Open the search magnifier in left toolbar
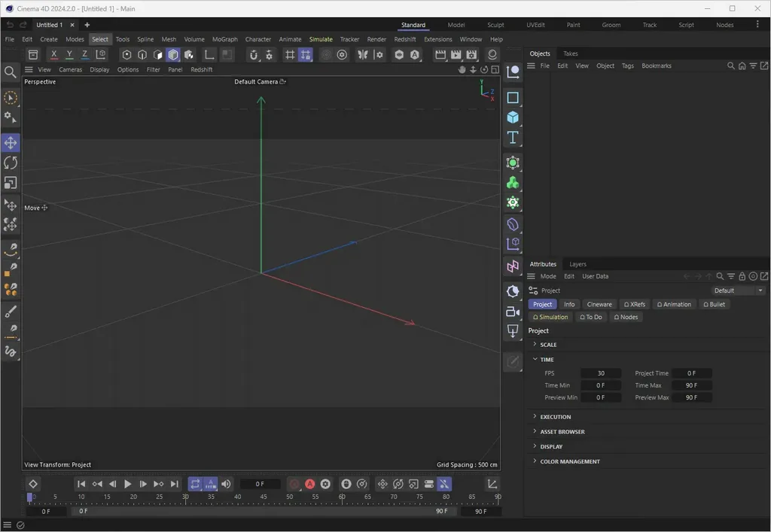 tap(11, 72)
